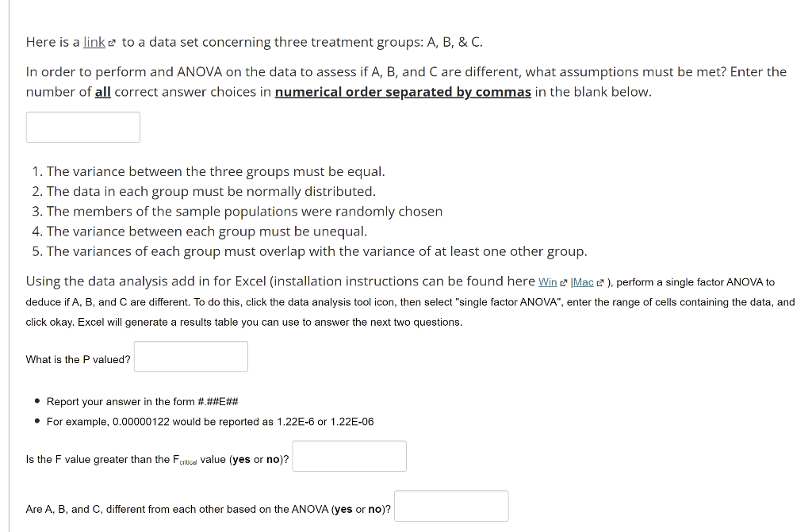
Task: Click the external-link icon next to "Mac"
Action: pos(600,282)
